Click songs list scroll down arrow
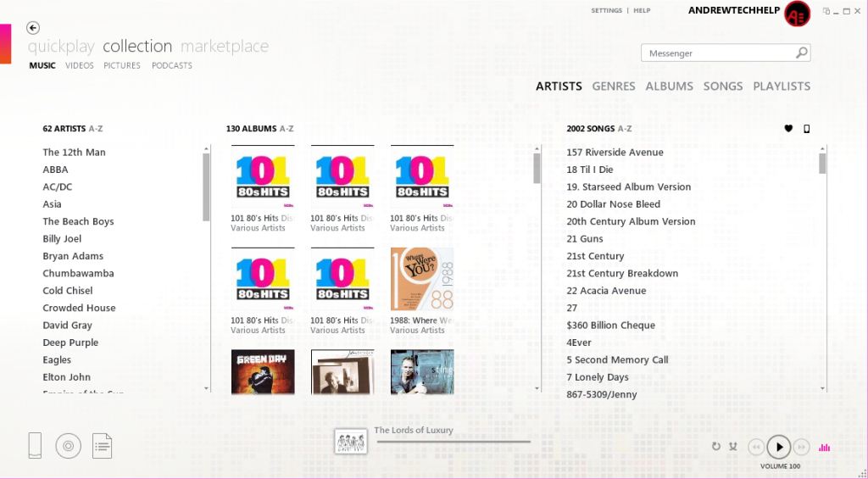The width and height of the screenshot is (868, 479). 822,388
